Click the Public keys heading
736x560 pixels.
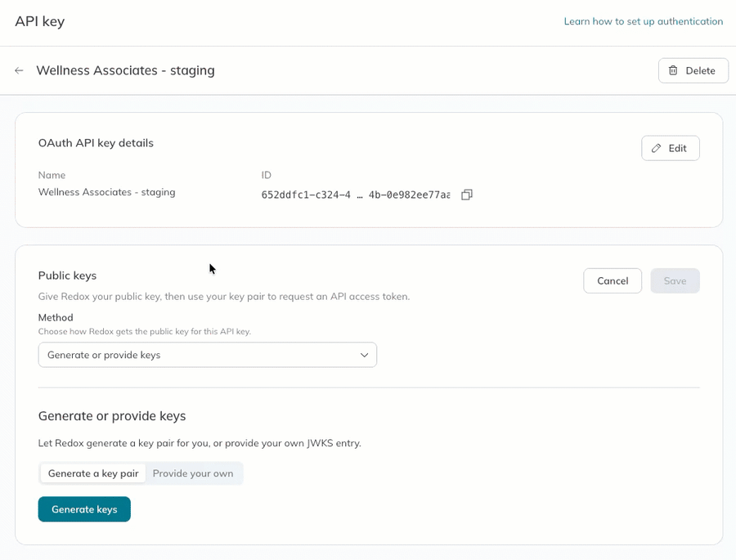(67, 276)
